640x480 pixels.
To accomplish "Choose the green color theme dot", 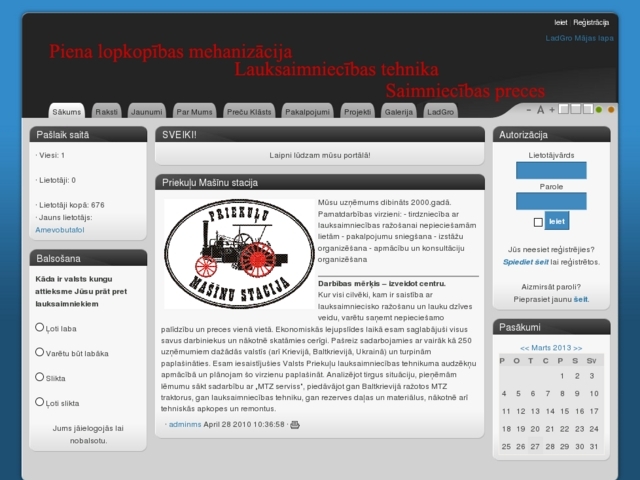I will (x=599, y=110).
